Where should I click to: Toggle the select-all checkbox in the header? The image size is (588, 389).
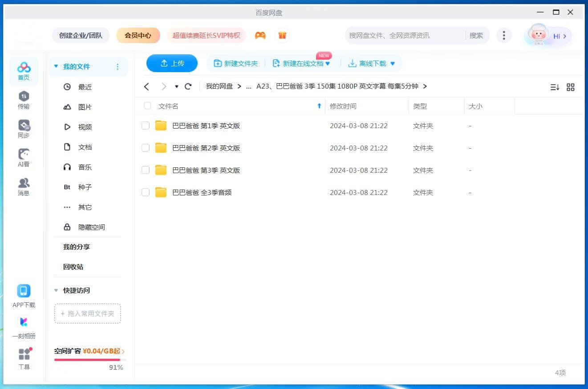pyautogui.click(x=147, y=106)
